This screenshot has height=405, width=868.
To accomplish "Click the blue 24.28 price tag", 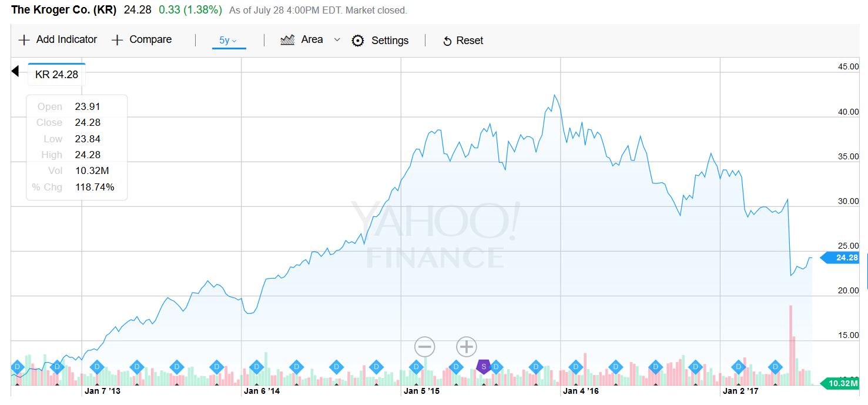I will tap(843, 257).
